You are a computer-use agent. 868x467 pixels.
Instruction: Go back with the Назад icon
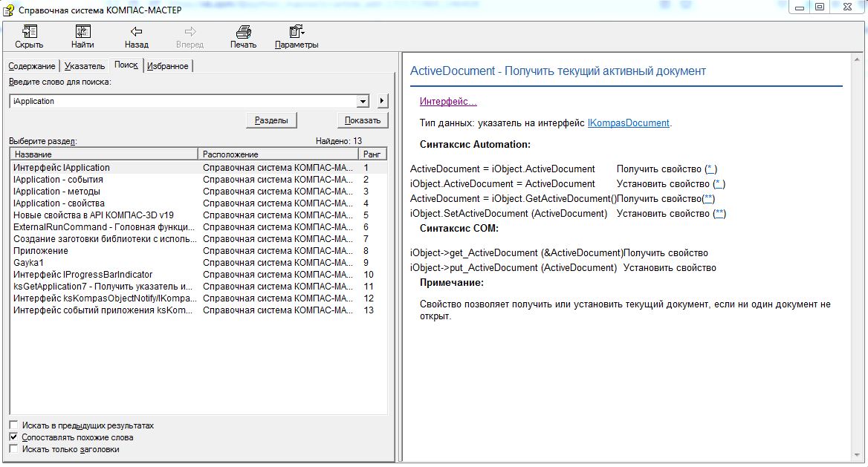click(x=136, y=31)
